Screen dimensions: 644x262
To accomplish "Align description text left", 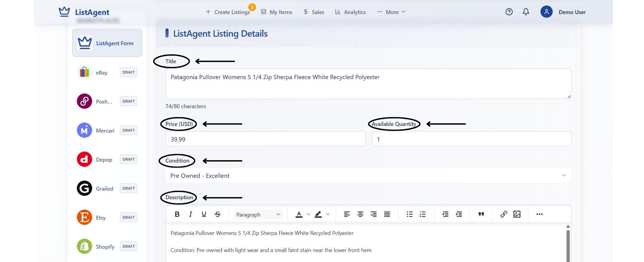I will [x=347, y=214].
